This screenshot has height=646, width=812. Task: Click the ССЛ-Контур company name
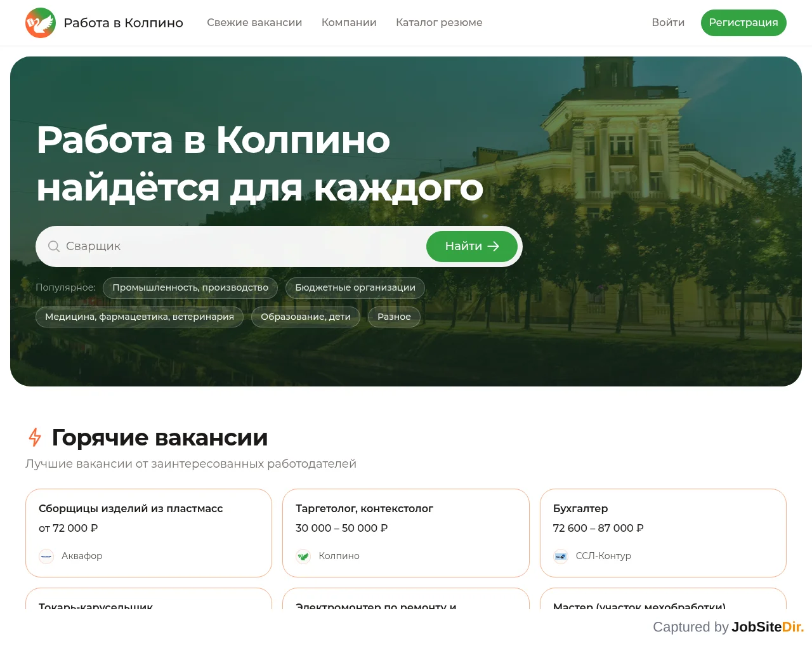[603, 556]
